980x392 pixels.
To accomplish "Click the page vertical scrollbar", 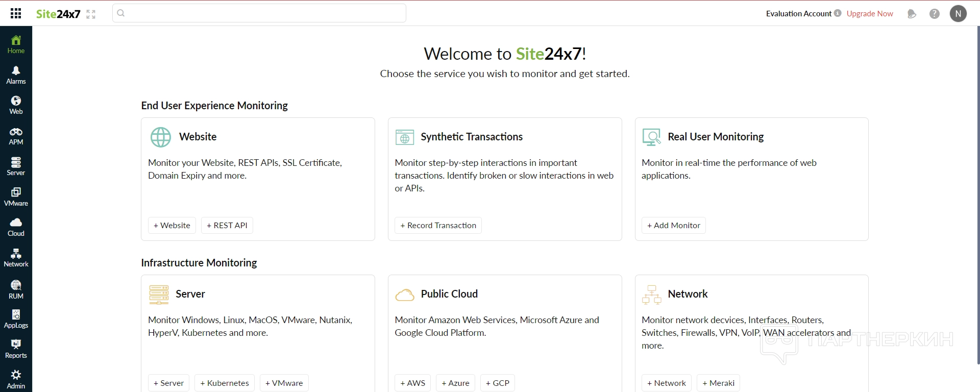I will [x=977, y=194].
